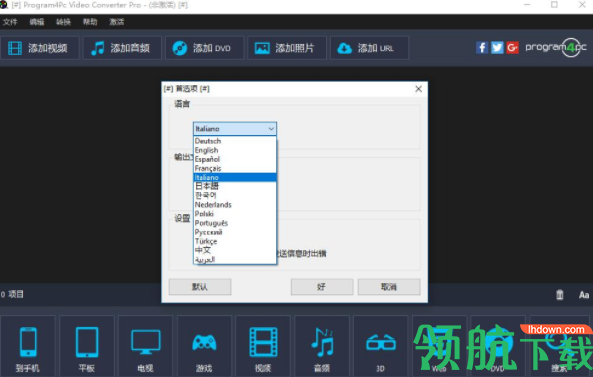
Task: Click the Add Photo picture icon
Action: click(x=262, y=48)
